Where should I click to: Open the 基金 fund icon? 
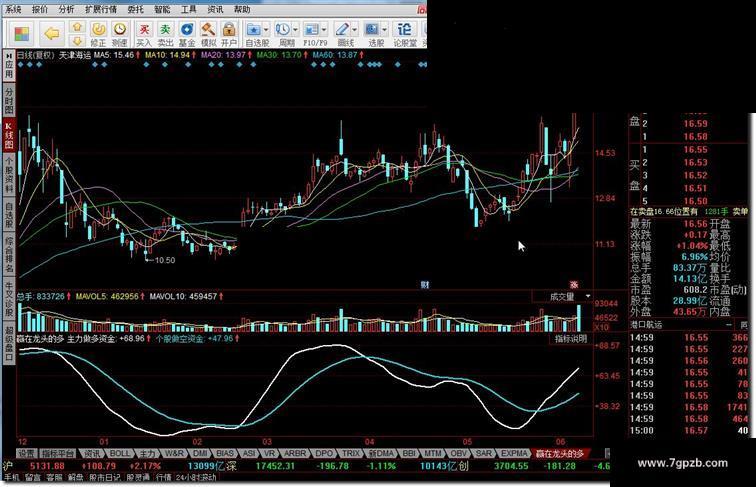coord(187,29)
